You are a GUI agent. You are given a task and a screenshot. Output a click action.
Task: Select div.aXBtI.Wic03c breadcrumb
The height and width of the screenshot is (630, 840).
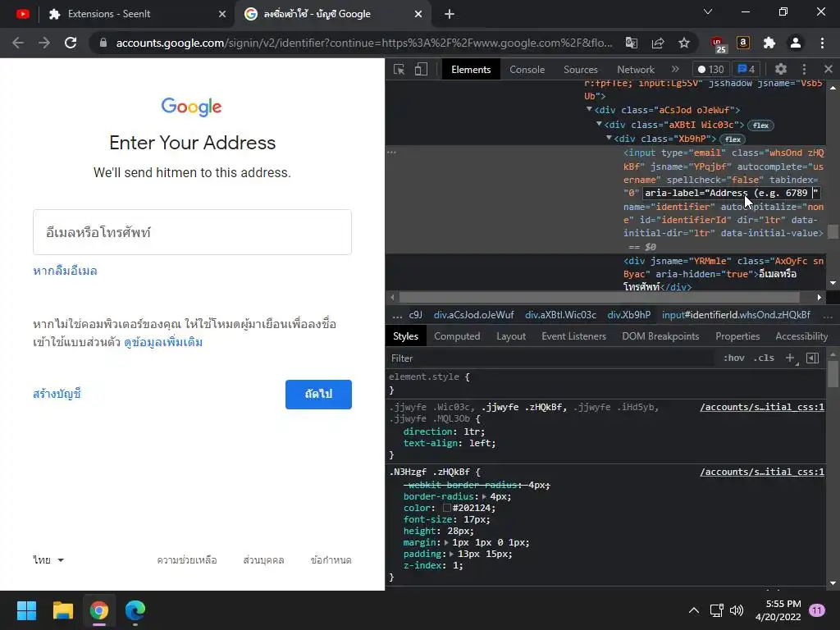click(560, 315)
